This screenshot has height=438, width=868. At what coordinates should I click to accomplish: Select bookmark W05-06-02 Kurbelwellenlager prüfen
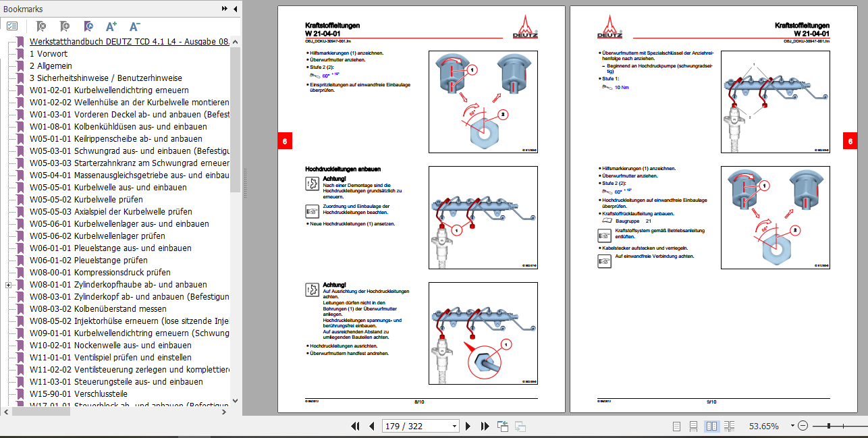coord(97,236)
